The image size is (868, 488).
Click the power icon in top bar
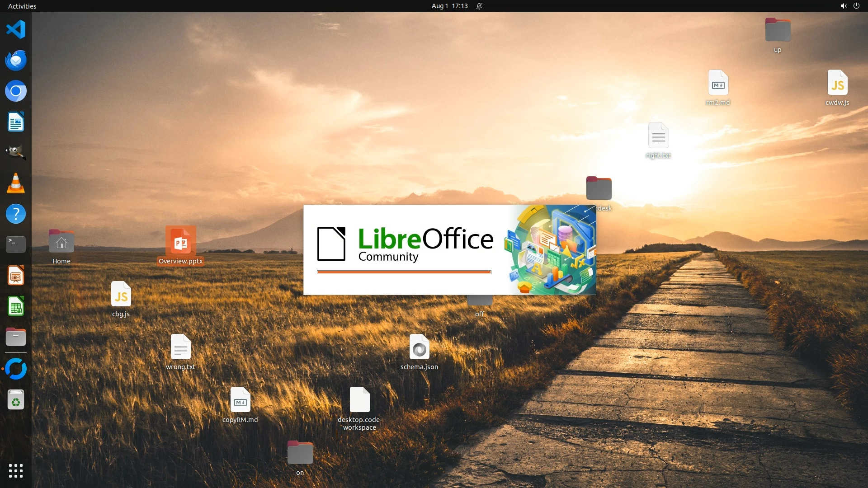[856, 6]
